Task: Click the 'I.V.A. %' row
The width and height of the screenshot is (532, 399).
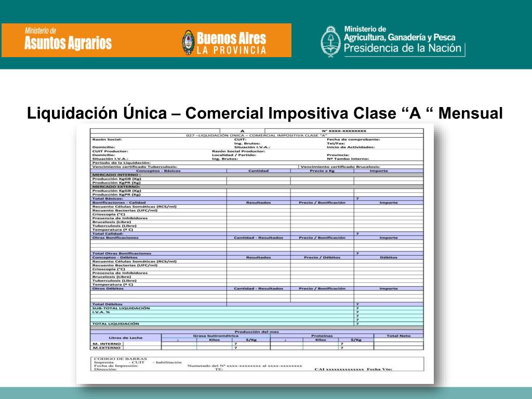Action: [x=257, y=312]
